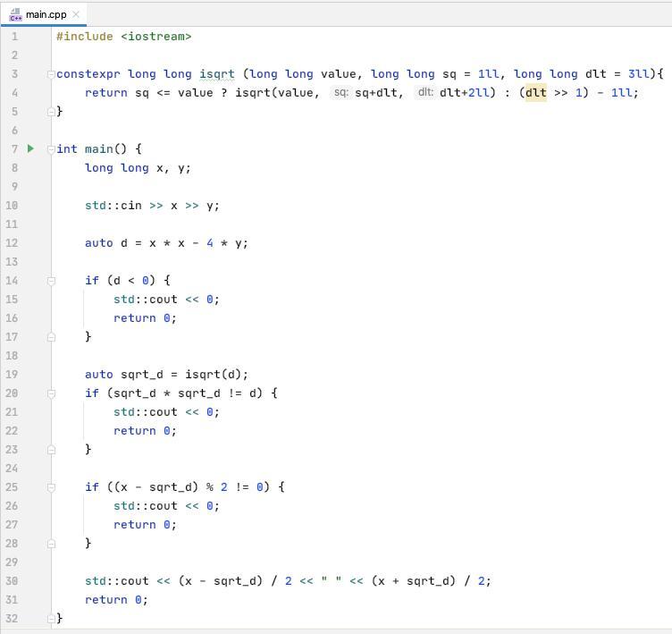The height and width of the screenshot is (634, 672).
Task: Click line number 30 in the gutter
Action: point(12,581)
